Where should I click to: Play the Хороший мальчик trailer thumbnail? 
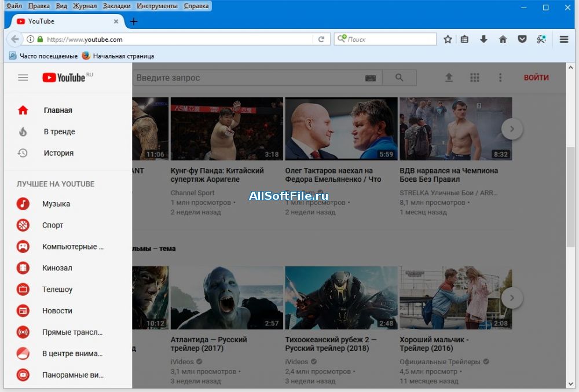(x=456, y=298)
